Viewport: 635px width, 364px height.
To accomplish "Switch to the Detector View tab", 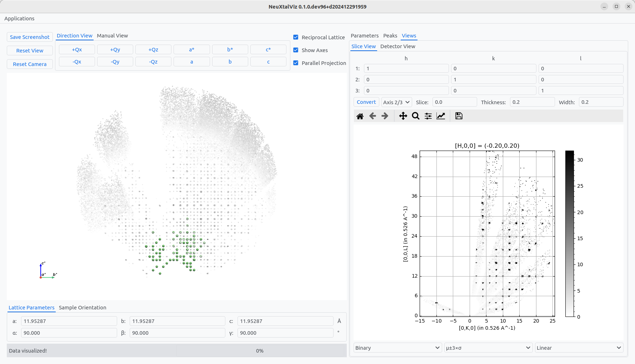I will pos(397,46).
